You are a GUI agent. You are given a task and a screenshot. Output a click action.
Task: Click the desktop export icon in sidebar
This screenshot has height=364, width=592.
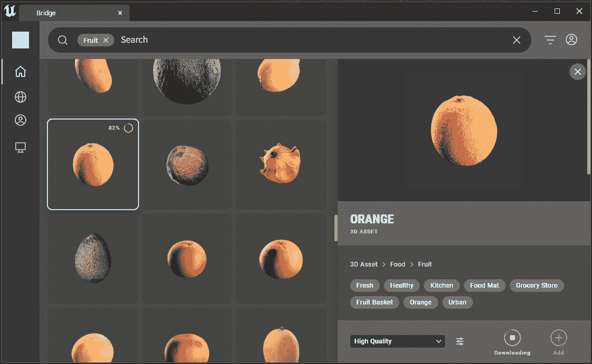(20, 147)
